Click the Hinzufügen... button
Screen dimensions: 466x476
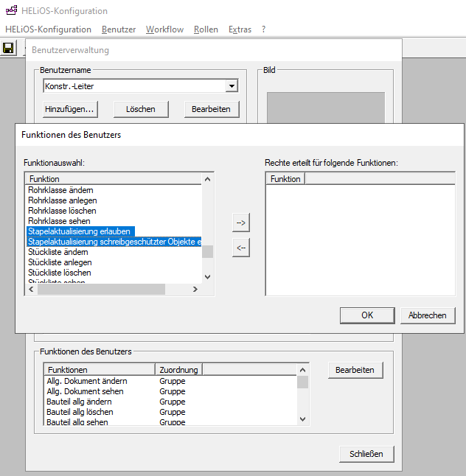70,109
